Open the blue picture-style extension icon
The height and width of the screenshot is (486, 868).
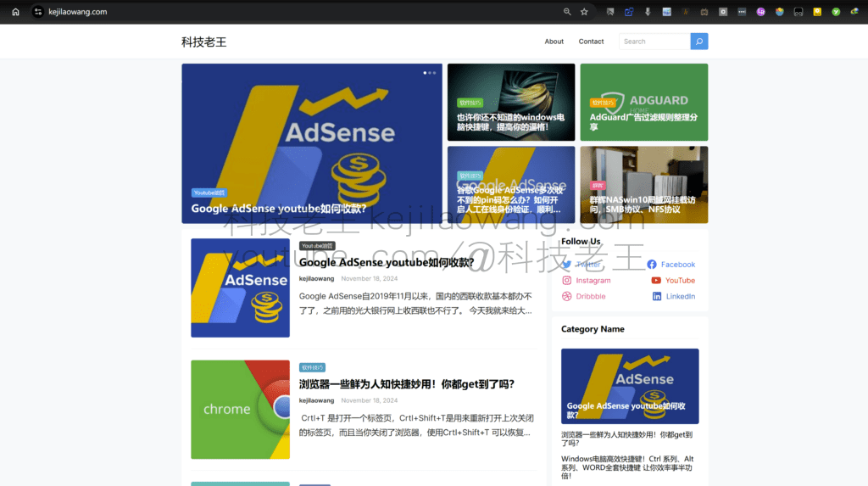click(x=666, y=12)
